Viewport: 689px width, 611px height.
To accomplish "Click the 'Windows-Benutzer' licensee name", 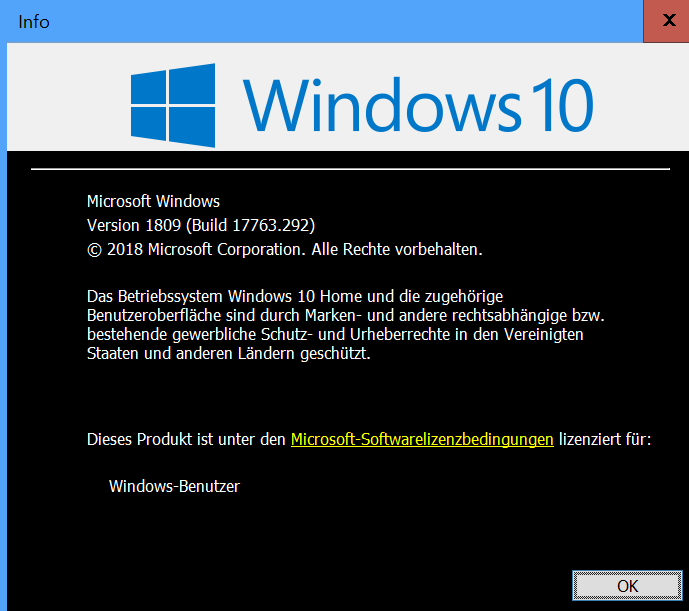I will click(174, 486).
